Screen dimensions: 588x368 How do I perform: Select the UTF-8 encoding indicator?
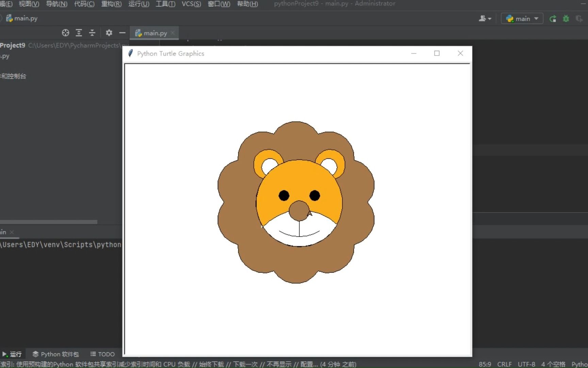pos(526,364)
